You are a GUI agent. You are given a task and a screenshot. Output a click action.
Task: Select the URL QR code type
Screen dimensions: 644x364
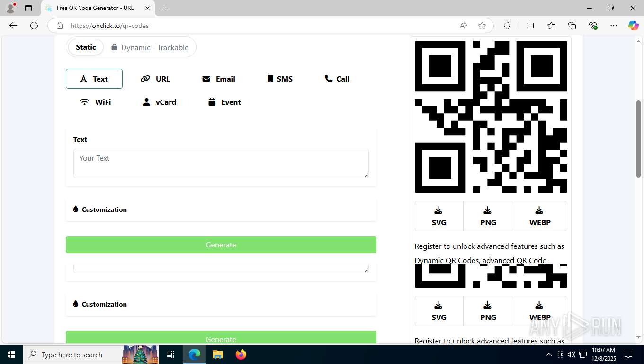point(155,79)
